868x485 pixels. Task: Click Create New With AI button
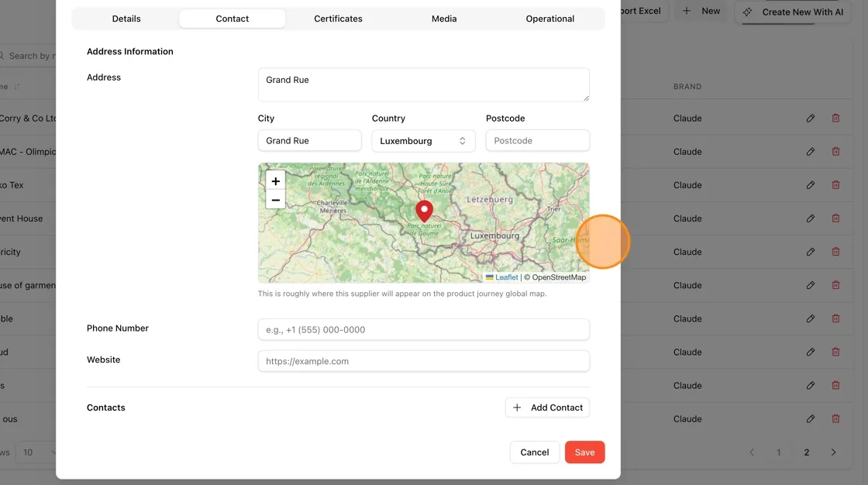point(793,12)
